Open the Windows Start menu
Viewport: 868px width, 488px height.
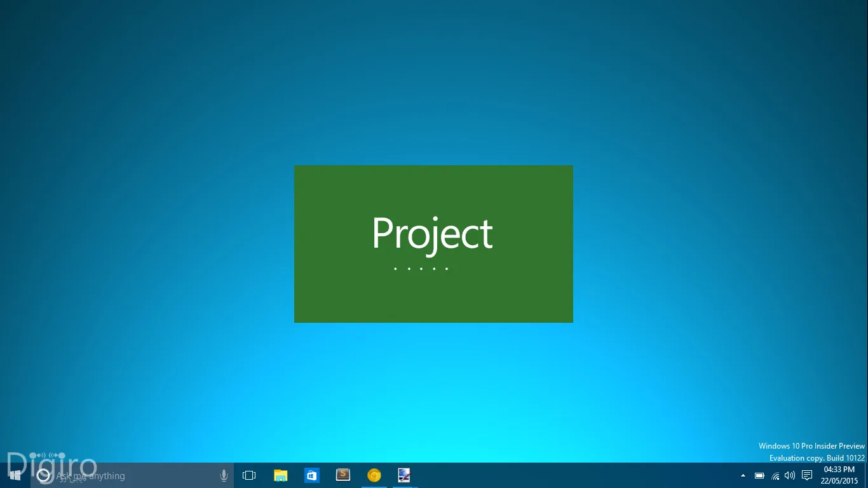coord(15,475)
